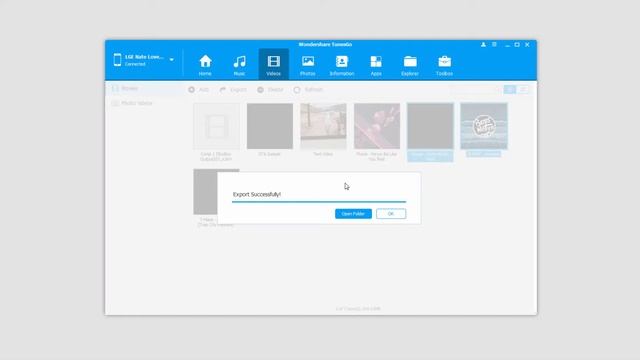Screen dimensions: 640x360
Task: Minimize the TunesGo window
Action: [x=507, y=45]
